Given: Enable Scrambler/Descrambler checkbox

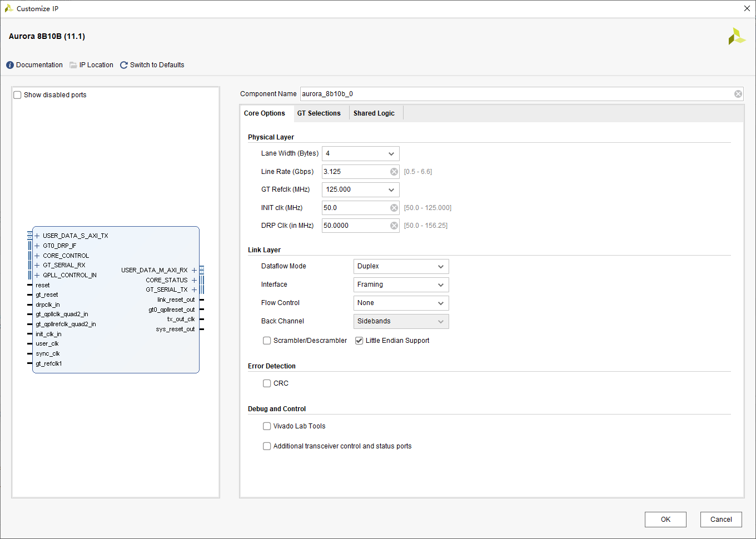Looking at the screenshot, I should 267,341.
